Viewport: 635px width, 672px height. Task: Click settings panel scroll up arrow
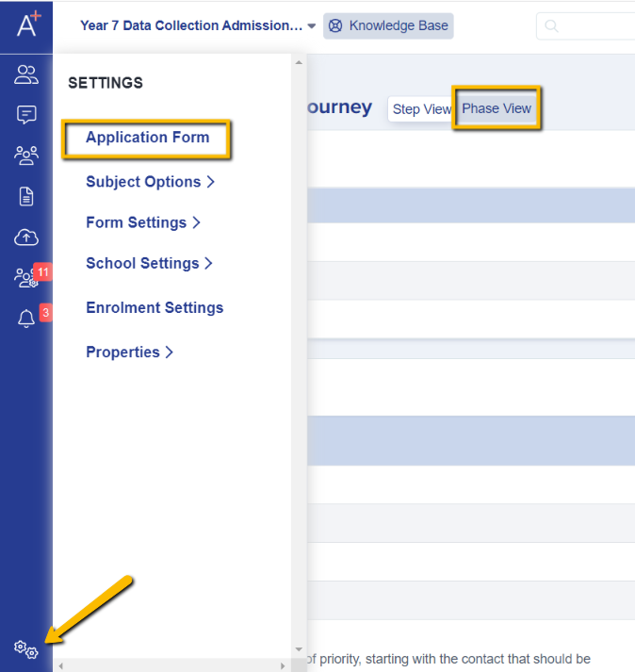(299, 62)
